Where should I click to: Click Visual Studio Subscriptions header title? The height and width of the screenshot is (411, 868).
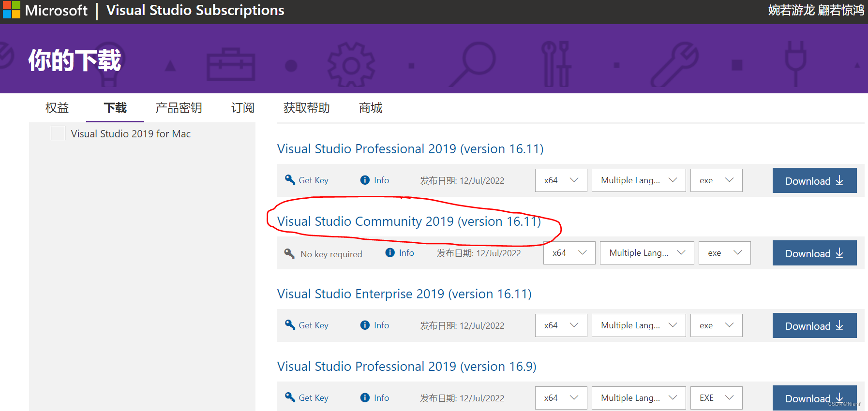tap(195, 10)
